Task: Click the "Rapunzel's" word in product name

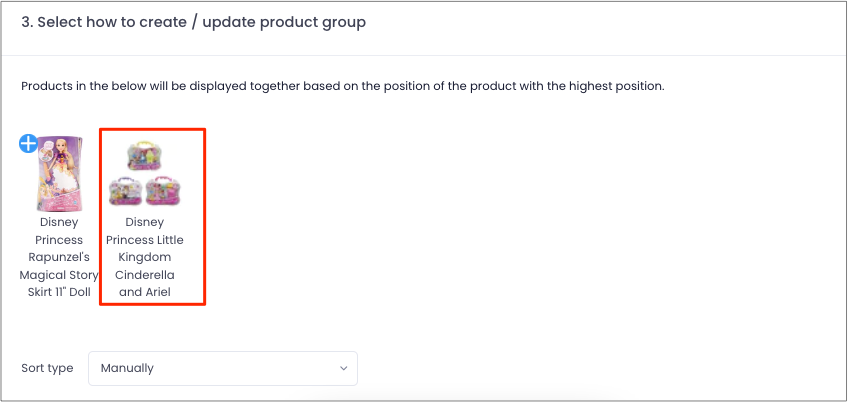Action: [59, 257]
